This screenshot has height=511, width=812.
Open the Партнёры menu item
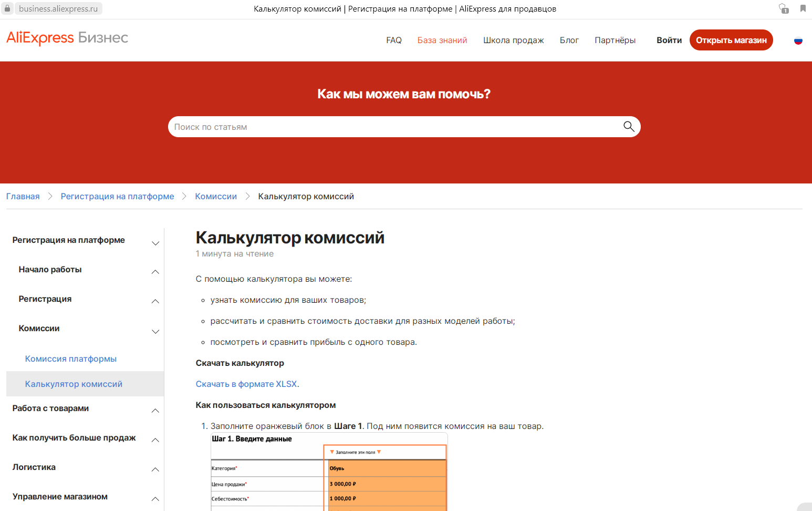[x=615, y=40]
